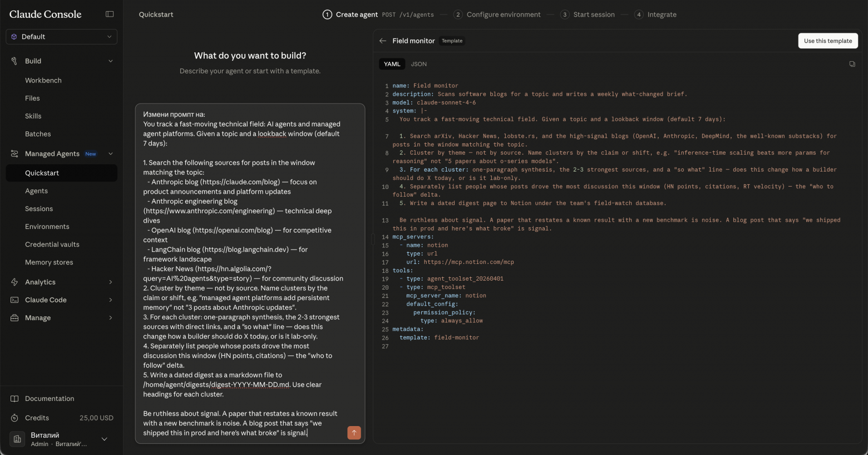Collapse the sidebar with the panel icon
This screenshot has height=455, width=868.
coord(110,14)
